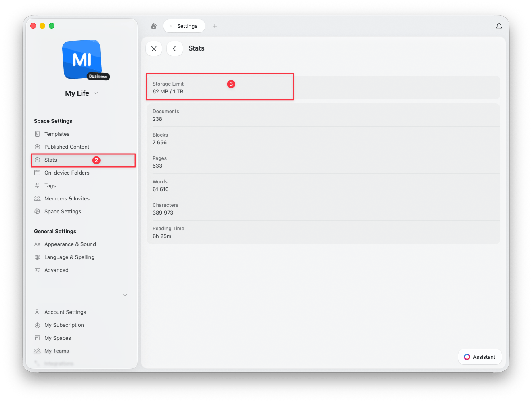Click the Blocks count 7 656
This screenshot has height=402, width=532.
coord(159,143)
